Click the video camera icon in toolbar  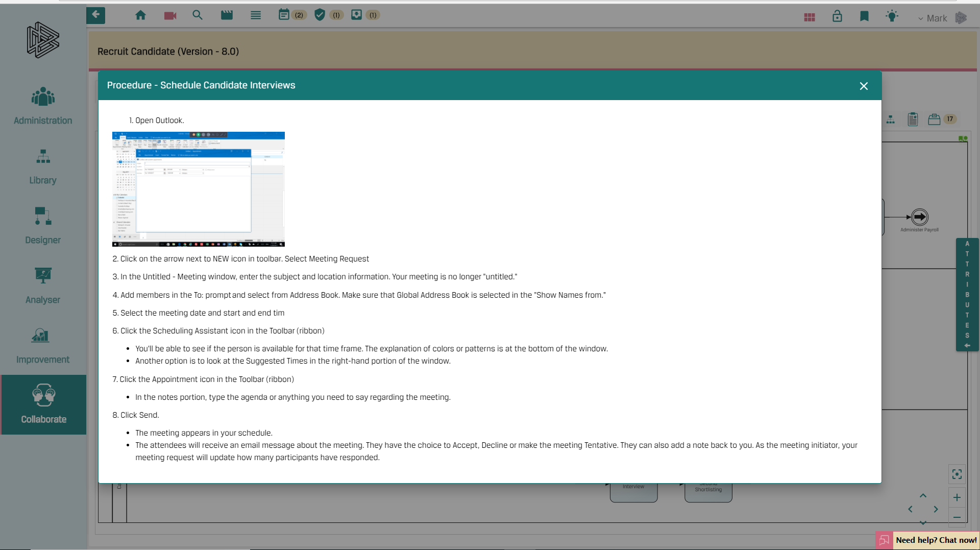coord(170,15)
